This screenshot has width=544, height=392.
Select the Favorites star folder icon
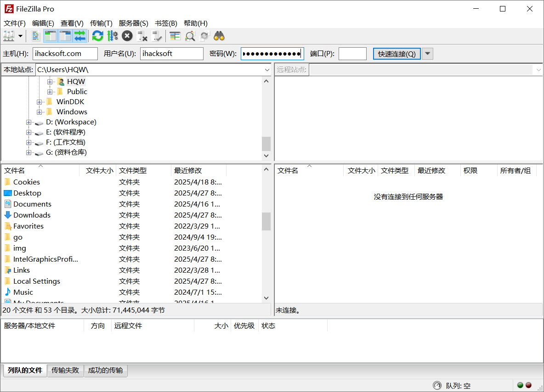tap(8, 226)
